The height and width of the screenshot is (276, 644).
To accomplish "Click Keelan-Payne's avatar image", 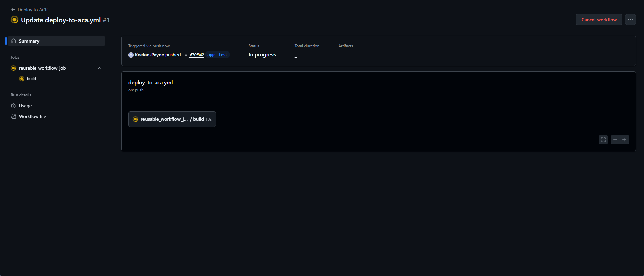I will [131, 55].
